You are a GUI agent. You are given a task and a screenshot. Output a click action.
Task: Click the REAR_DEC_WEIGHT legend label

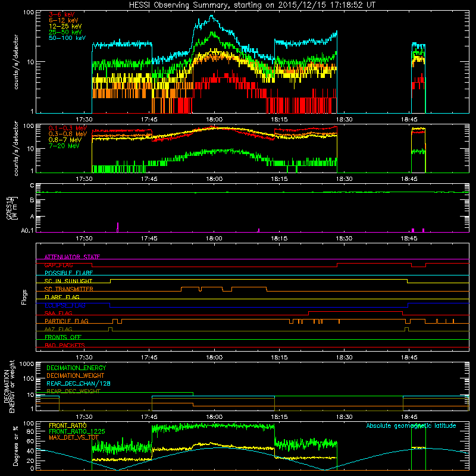pos(73,392)
